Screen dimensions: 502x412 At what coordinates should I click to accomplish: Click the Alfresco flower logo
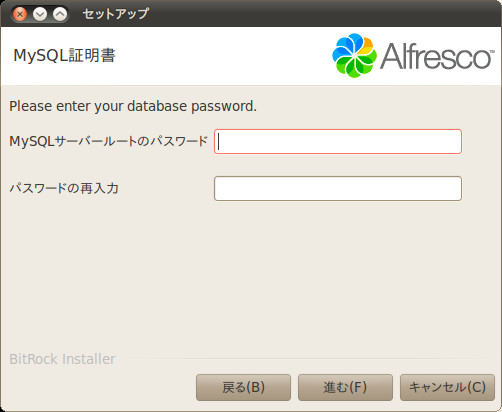(354, 55)
